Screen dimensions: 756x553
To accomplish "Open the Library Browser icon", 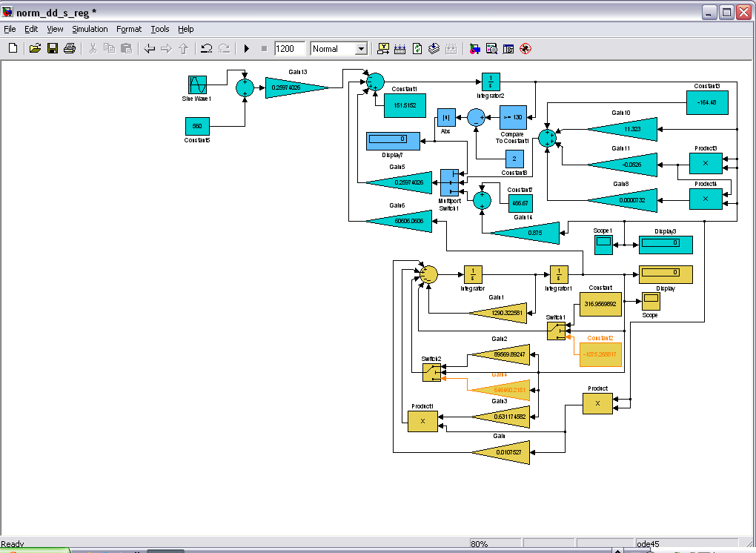I will 474,49.
